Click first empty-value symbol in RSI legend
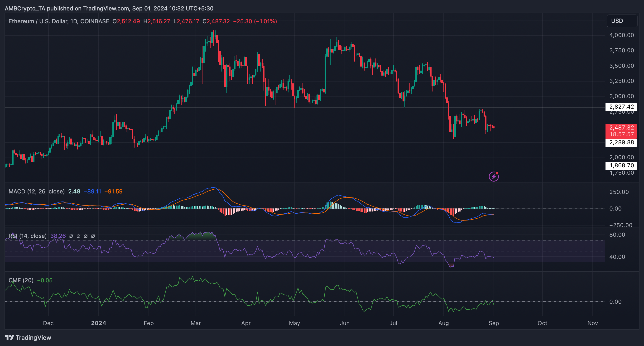This screenshot has height=346, width=644. coord(71,236)
